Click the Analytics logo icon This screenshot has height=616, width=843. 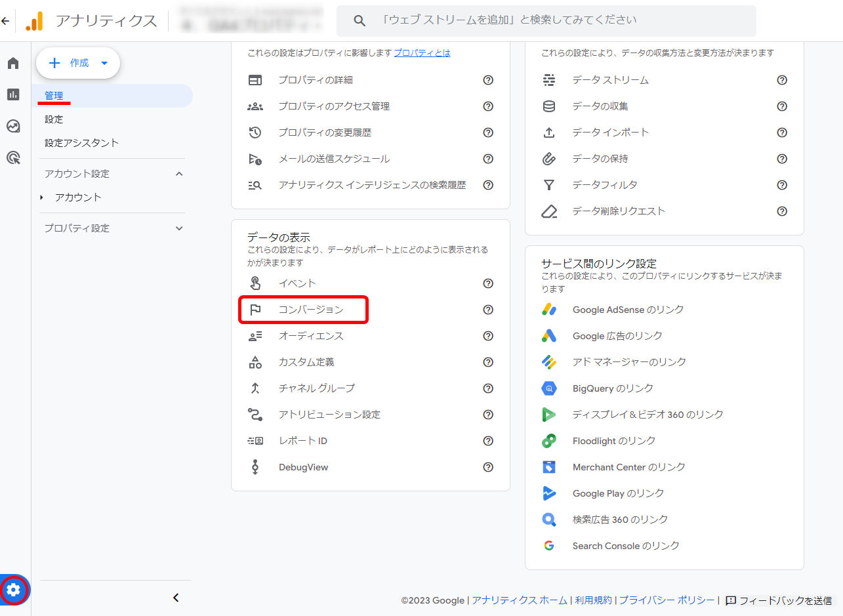(x=34, y=21)
